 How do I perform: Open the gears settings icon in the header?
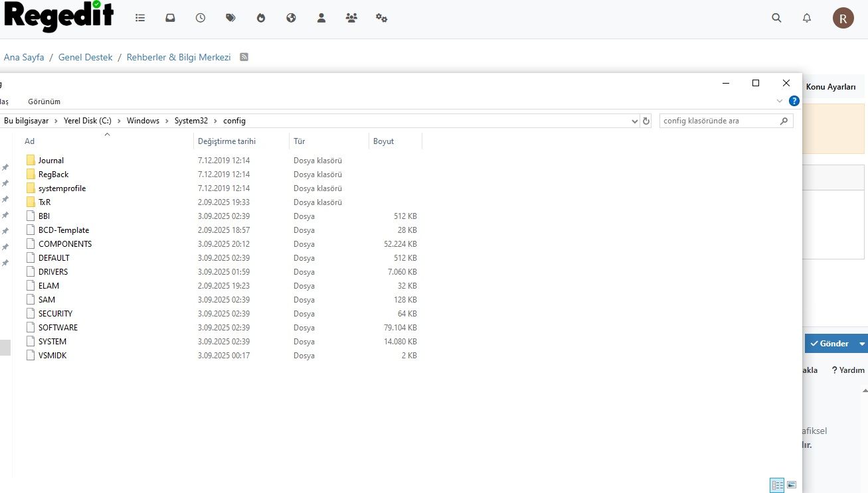tap(382, 18)
